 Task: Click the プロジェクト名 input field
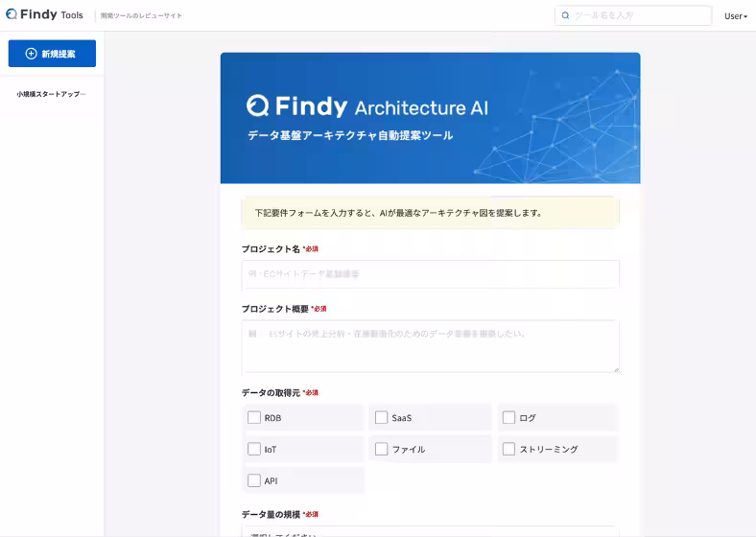point(430,274)
